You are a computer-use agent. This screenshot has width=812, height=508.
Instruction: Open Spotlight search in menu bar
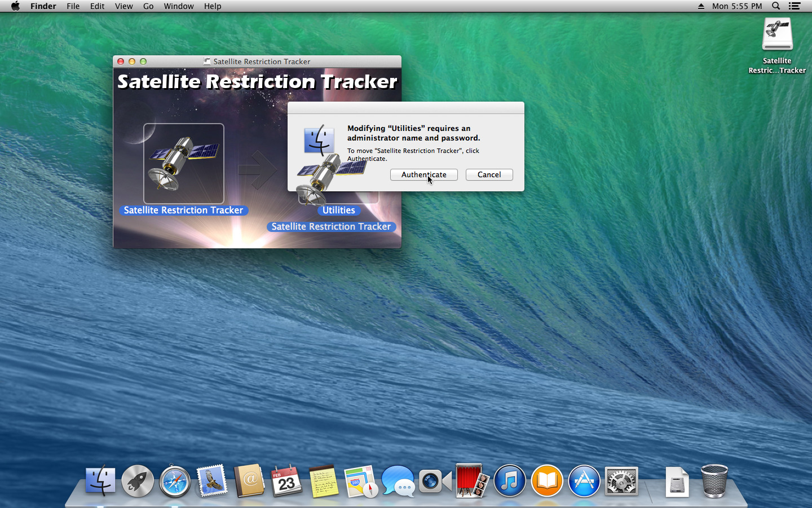(x=776, y=6)
